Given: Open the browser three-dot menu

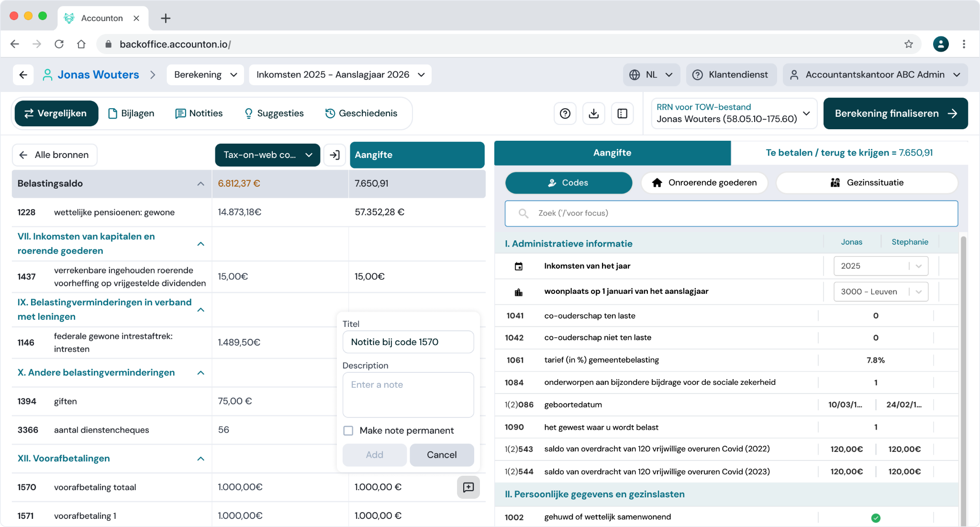Looking at the screenshot, I should point(964,44).
